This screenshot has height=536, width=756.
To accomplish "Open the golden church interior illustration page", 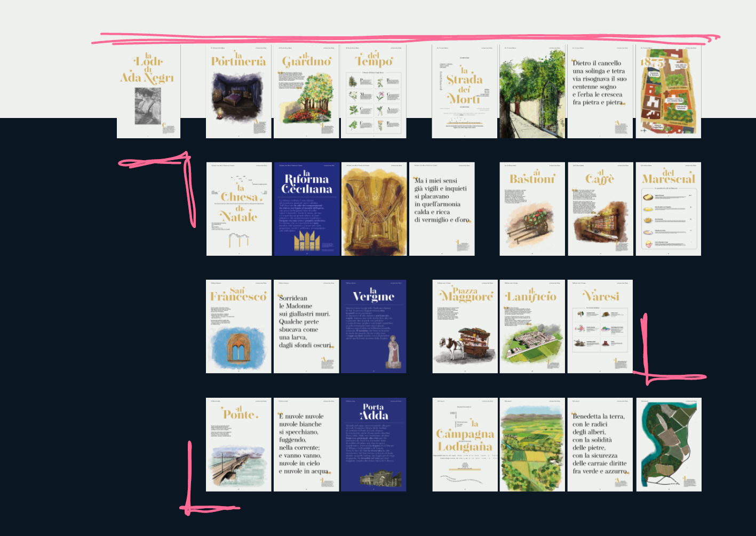I will point(373,209).
